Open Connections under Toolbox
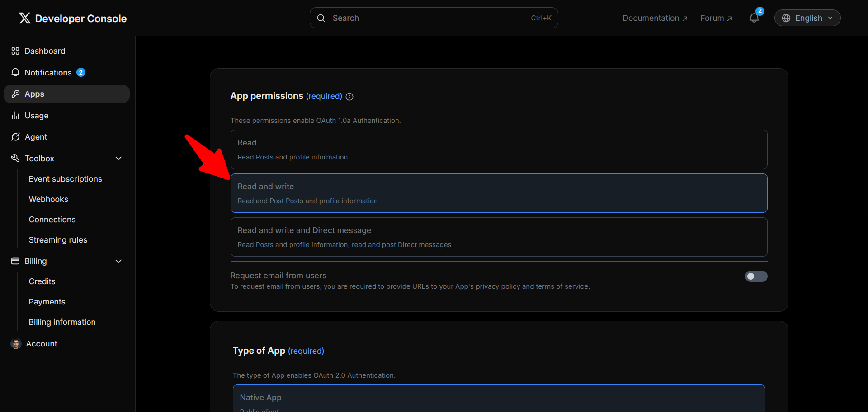 point(52,220)
